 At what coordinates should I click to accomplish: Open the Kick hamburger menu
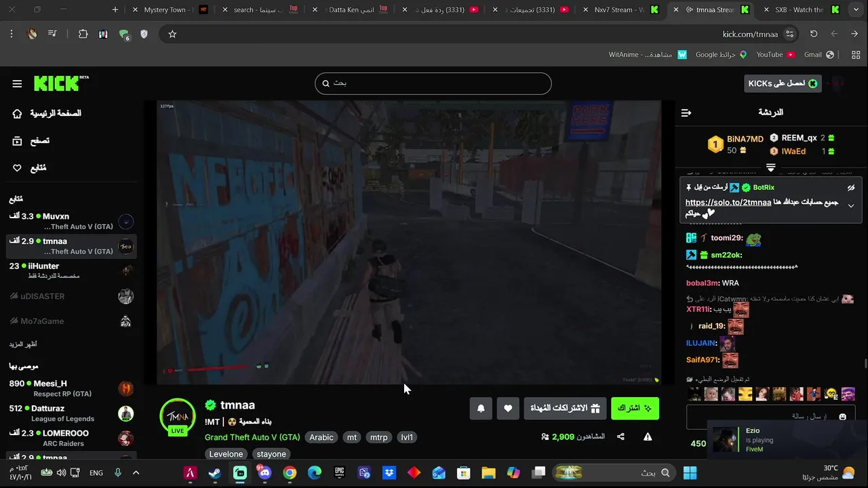[x=17, y=83]
